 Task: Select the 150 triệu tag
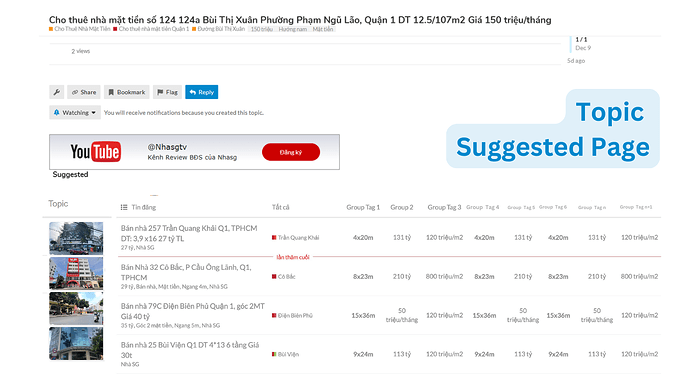(261, 29)
